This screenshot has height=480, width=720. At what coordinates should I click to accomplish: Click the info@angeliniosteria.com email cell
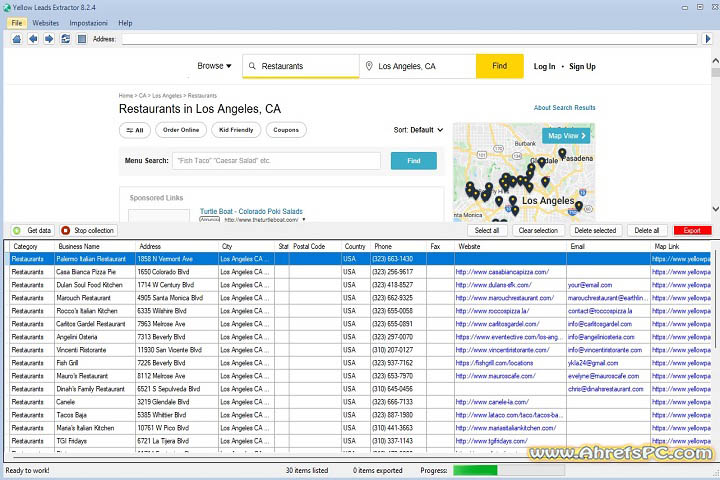(608, 337)
